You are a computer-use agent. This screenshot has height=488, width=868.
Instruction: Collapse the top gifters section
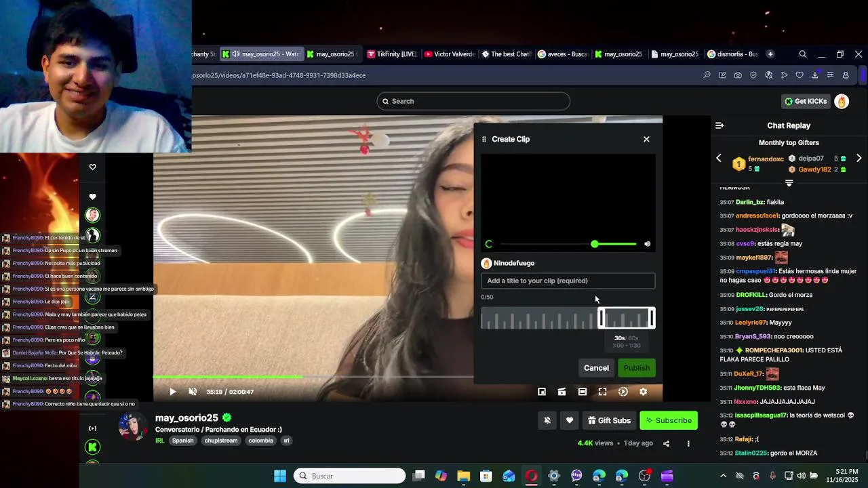click(789, 183)
